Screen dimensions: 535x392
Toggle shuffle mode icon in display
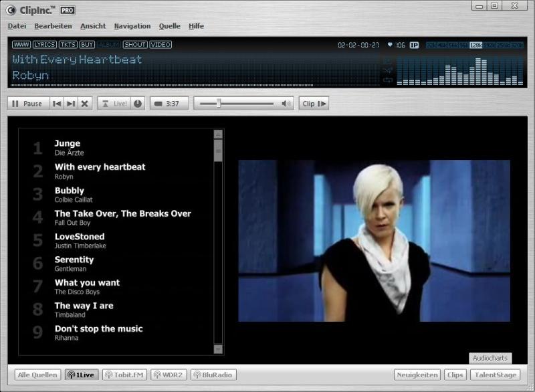click(x=388, y=70)
